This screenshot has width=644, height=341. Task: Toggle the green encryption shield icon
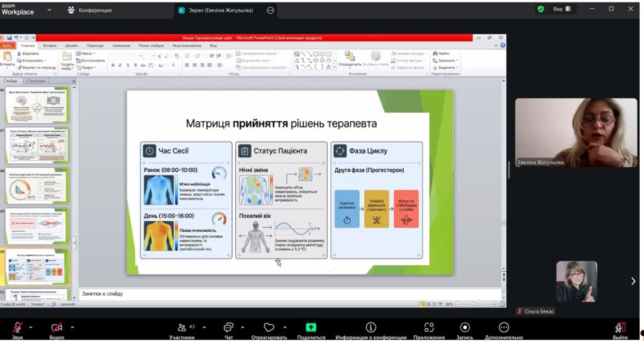coord(540,9)
